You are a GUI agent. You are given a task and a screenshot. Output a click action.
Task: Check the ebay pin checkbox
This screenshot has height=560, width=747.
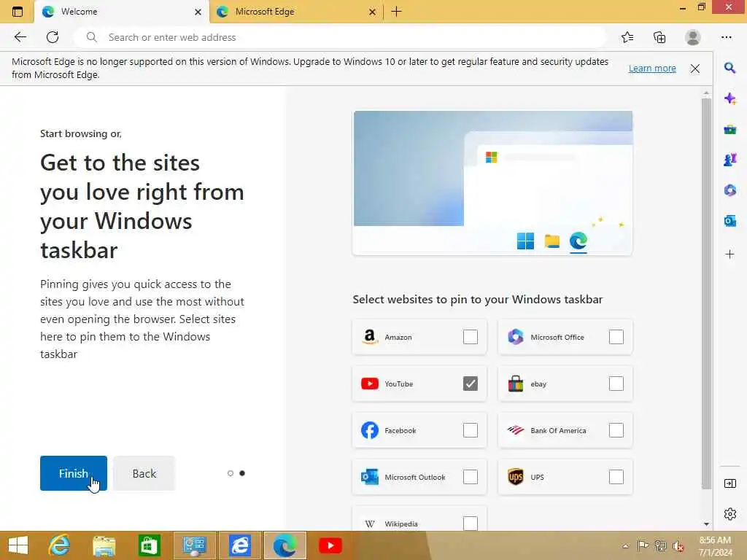[616, 384]
